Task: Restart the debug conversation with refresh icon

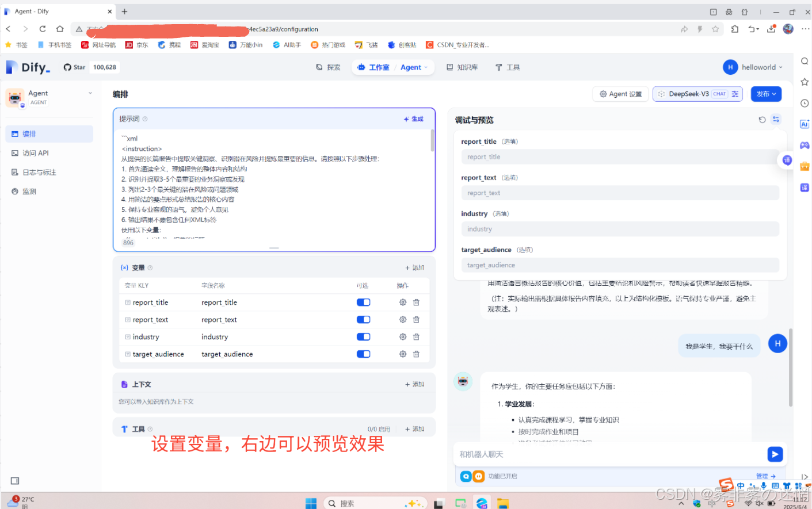Action: coord(762,120)
